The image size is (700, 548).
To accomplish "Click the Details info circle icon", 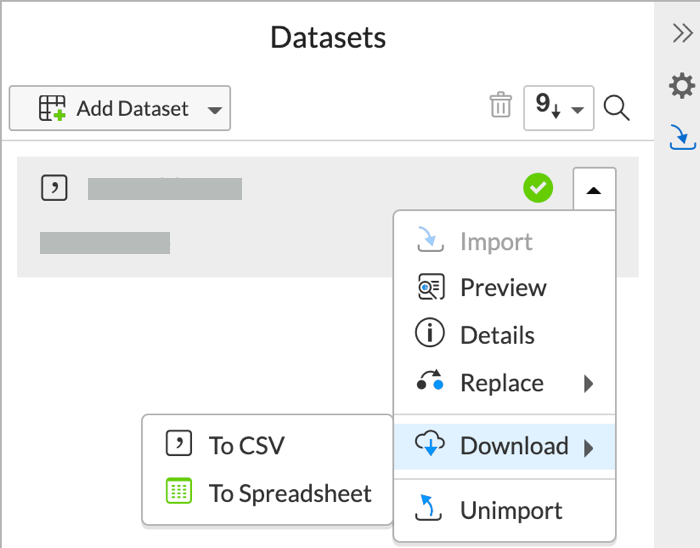I will tap(429, 332).
